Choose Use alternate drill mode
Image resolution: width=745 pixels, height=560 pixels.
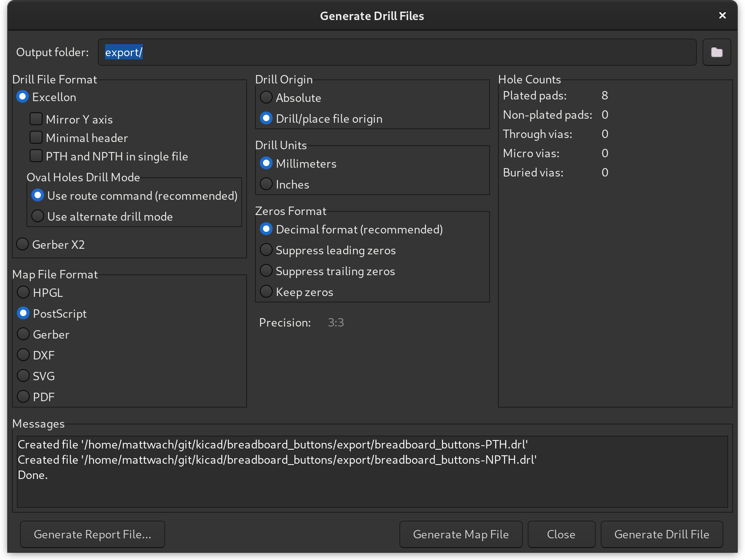pyautogui.click(x=38, y=216)
